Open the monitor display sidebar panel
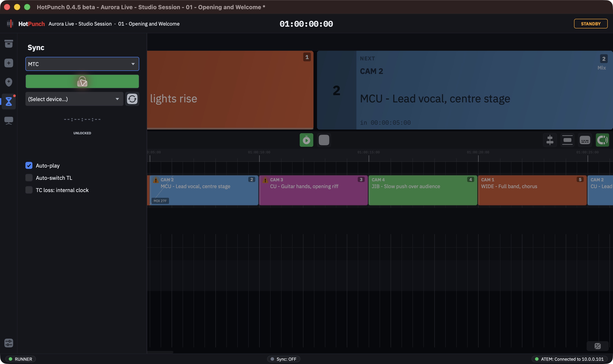 click(x=9, y=121)
